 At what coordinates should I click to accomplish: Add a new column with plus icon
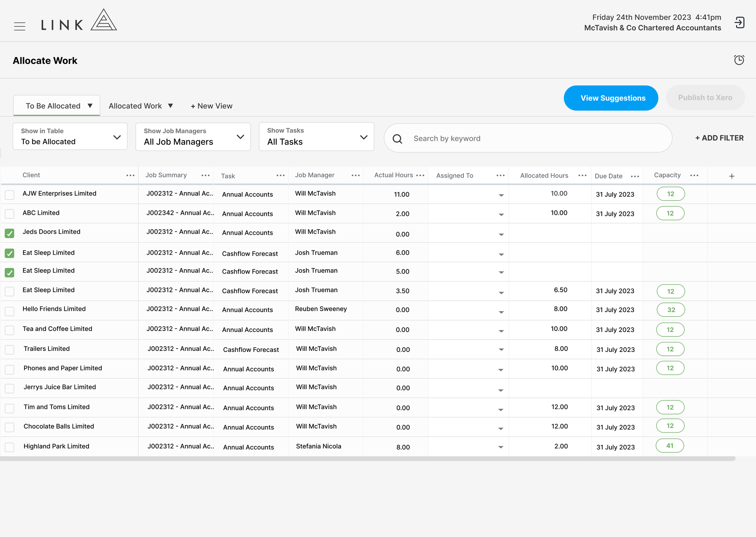coord(732,176)
